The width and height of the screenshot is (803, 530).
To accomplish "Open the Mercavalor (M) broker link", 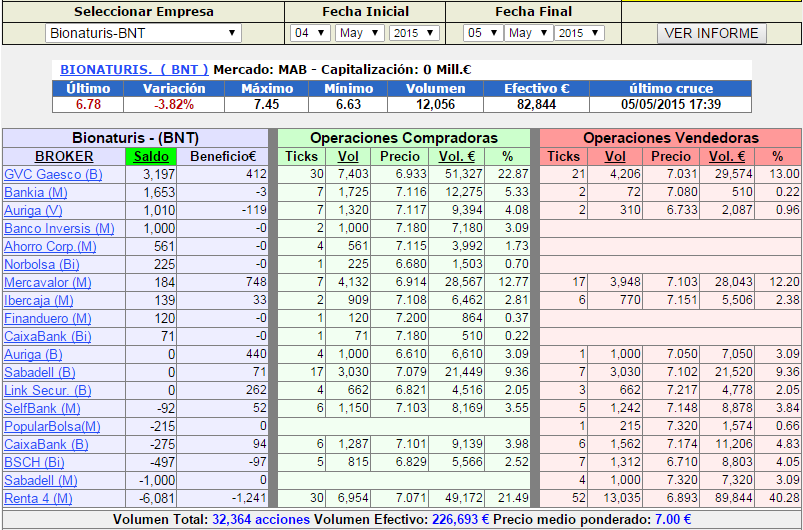I will 48,282.
